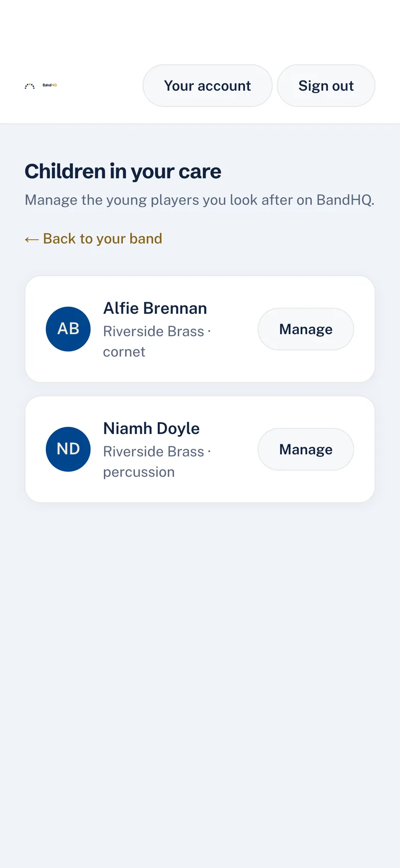Sign out of BandHQ
Viewport: 400px width, 868px height.
[x=326, y=86]
